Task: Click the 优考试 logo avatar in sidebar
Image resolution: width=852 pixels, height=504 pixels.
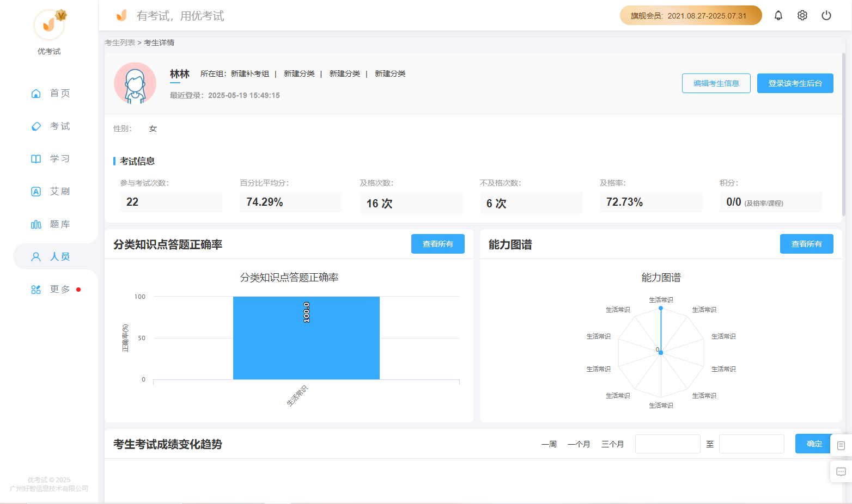Action: click(x=50, y=25)
